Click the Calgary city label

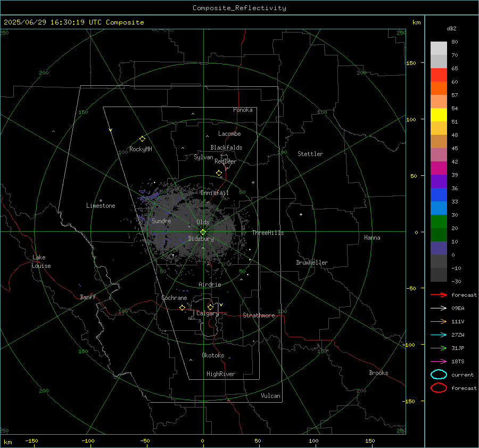point(208,313)
